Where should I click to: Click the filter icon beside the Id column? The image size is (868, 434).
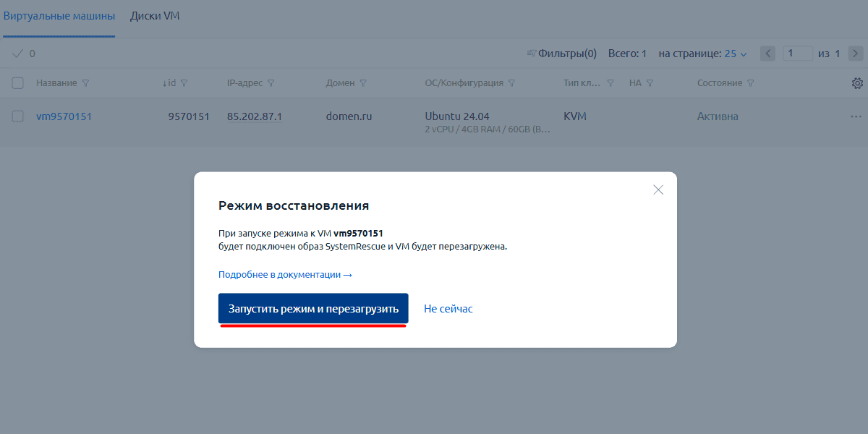tap(184, 83)
